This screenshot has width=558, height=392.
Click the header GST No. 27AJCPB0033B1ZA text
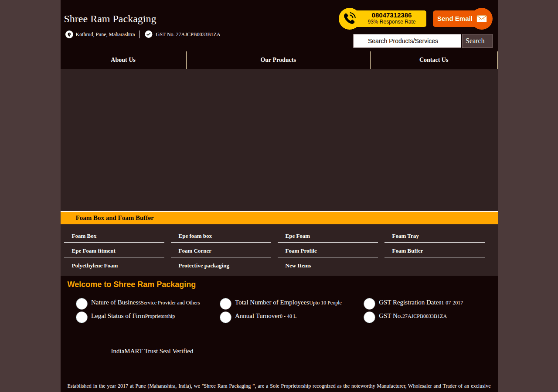pos(188,34)
